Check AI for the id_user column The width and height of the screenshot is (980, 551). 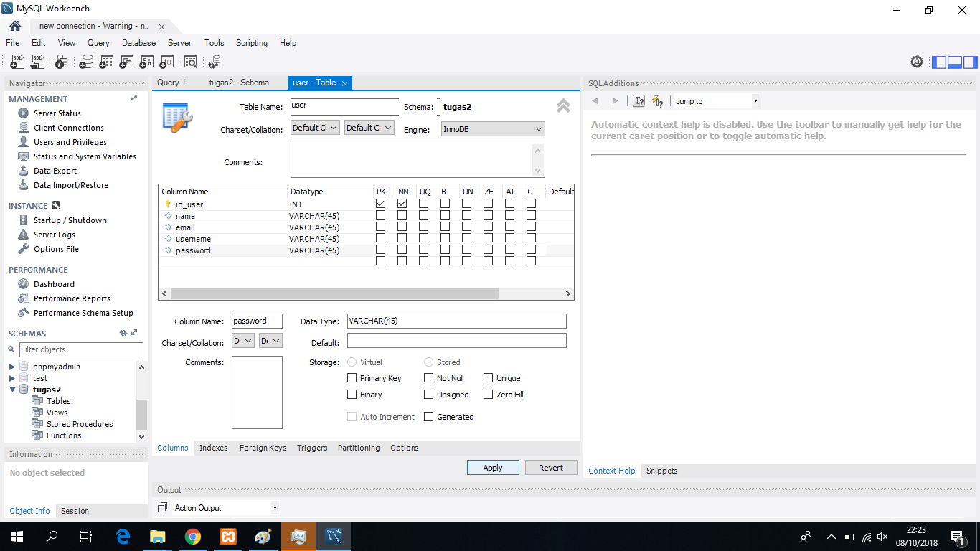[x=509, y=204]
